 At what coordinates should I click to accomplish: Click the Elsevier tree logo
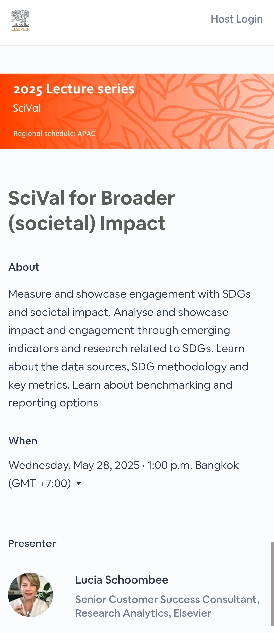20,18
